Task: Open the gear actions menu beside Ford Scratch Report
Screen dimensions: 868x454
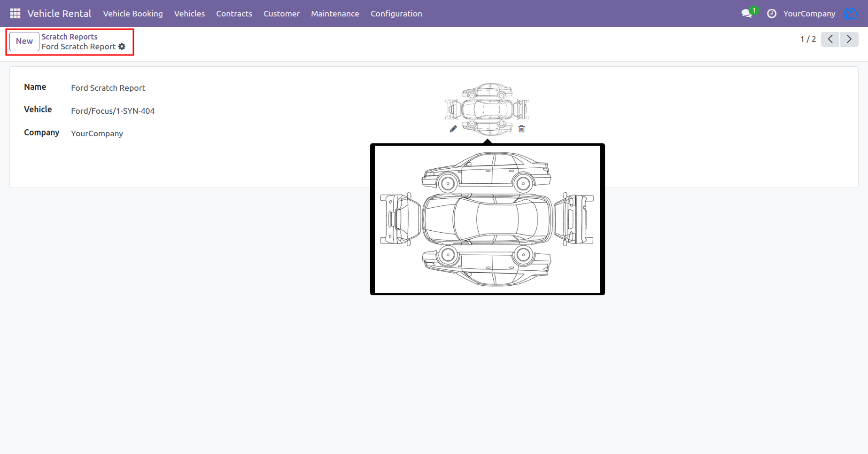Action: pyautogui.click(x=122, y=47)
